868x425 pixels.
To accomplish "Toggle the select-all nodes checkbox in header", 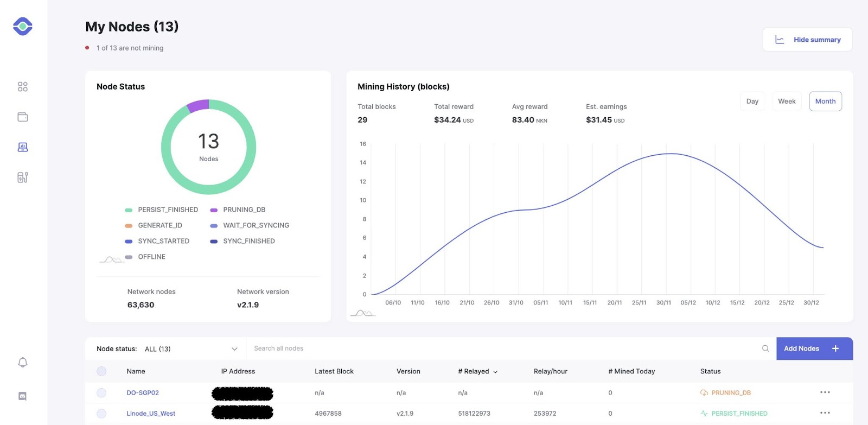I will pos(101,371).
